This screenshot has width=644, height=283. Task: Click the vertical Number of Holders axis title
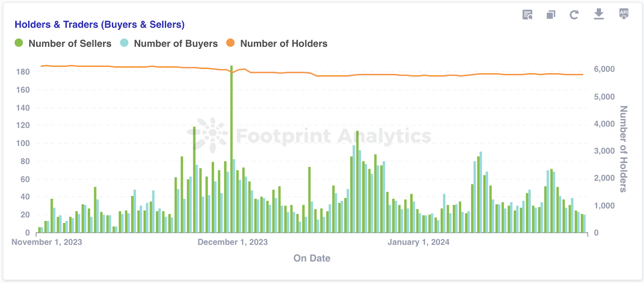(x=623, y=149)
